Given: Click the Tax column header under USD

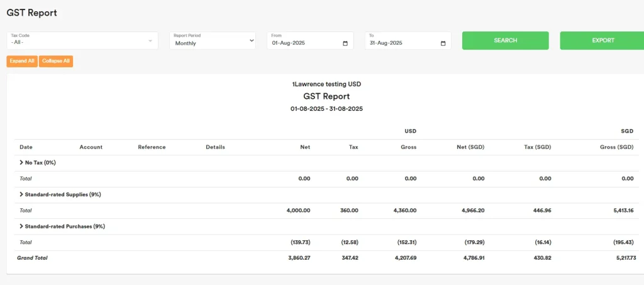Looking at the screenshot, I should 353,147.
